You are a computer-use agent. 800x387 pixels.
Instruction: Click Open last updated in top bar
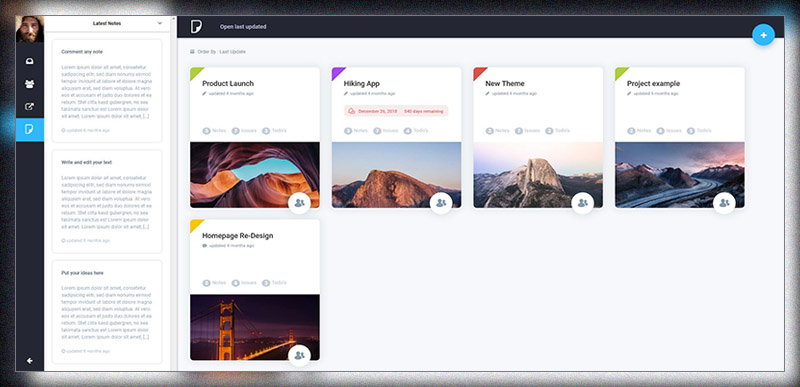(243, 27)
